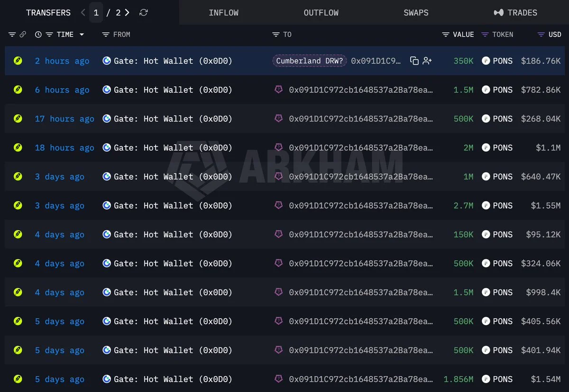Open recipient address 0x091D1C972cb... in the $1.1M row
This screenshot has width=569, height=392.
coord(361,147)
